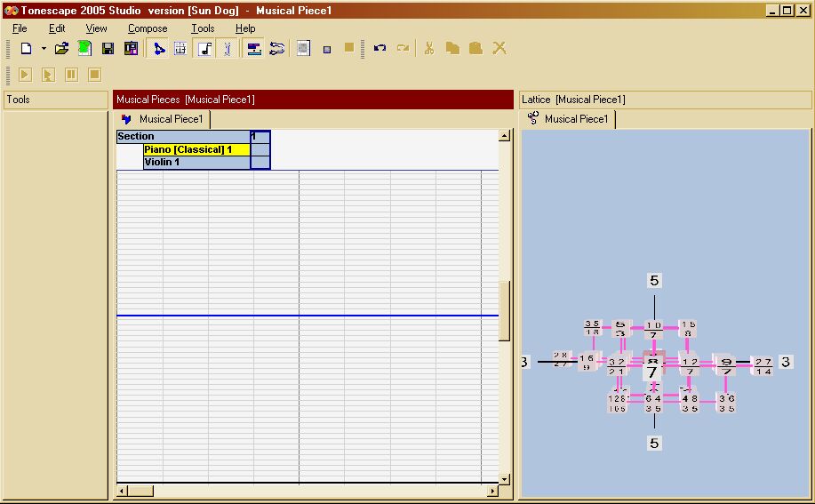This screenshot has width=815, height=504.
Task: Select the 36/35 lattice node
Action: (726, 404)
